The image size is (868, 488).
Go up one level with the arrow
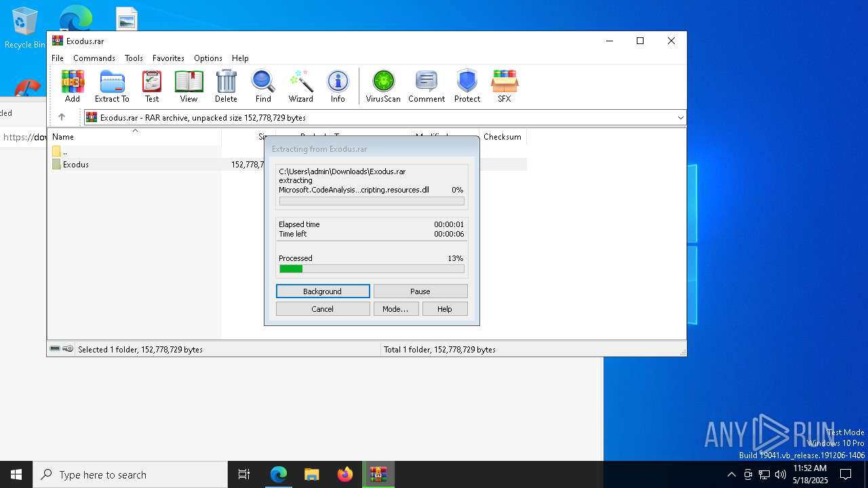point(62,117)
